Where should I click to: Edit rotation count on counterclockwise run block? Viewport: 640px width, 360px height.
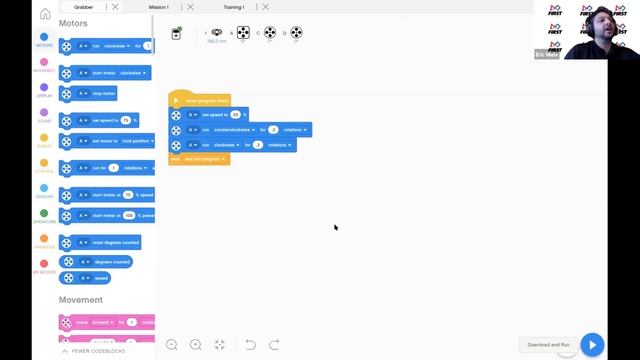coord(273,130)
